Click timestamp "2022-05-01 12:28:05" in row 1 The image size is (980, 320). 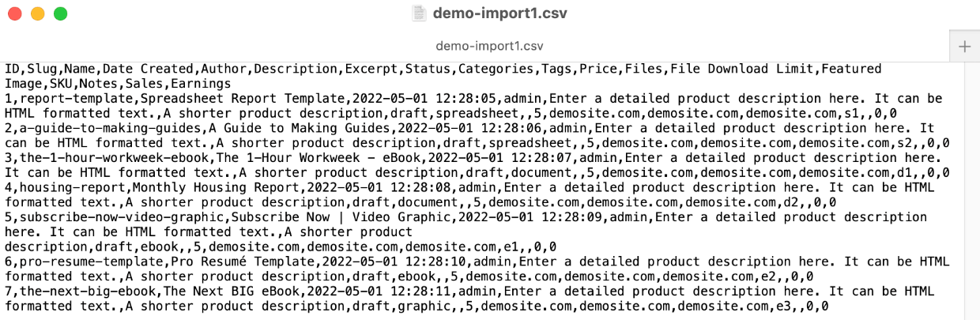coord(424,99)
